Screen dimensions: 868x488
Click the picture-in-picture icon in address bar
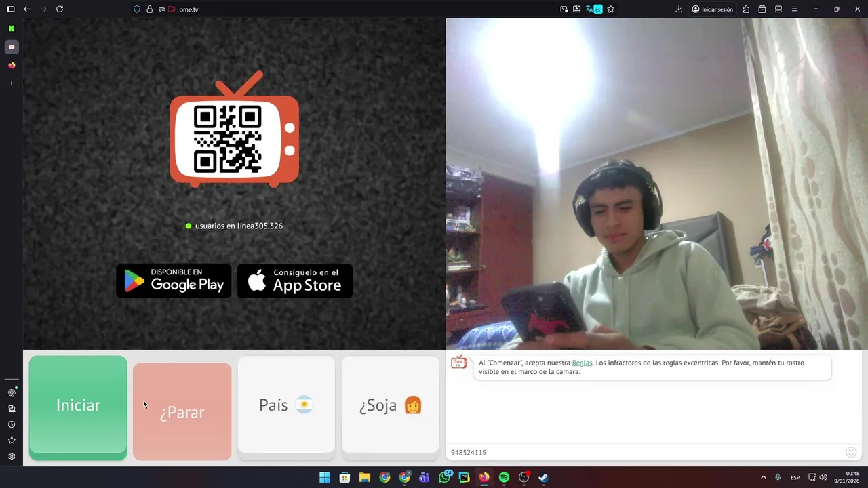pos(564,9)
